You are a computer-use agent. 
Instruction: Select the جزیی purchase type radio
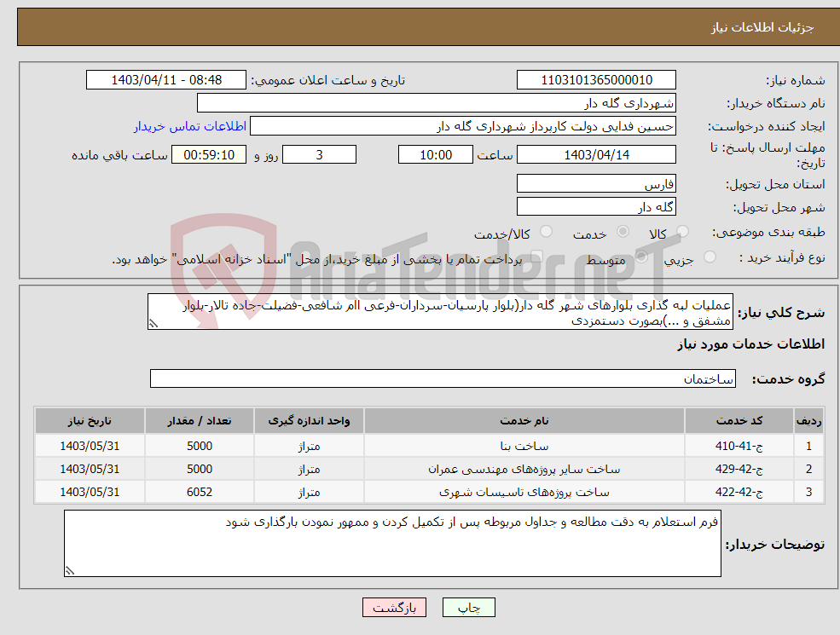point(710,257)
